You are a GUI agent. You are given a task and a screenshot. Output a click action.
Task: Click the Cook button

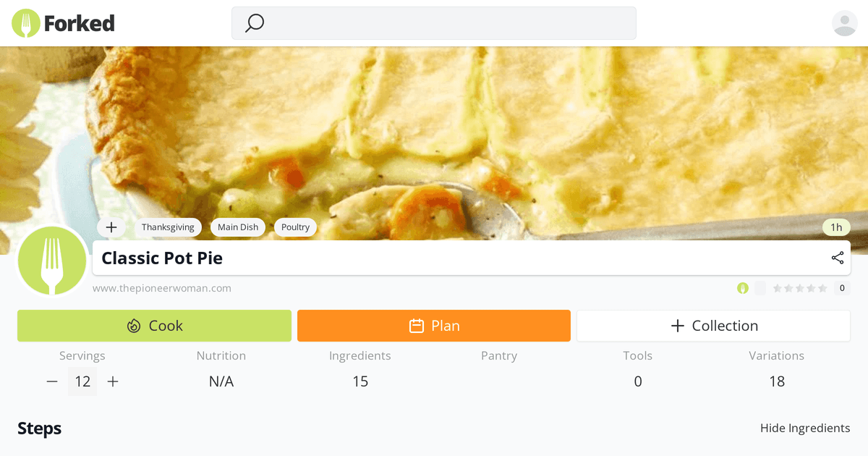154,326
